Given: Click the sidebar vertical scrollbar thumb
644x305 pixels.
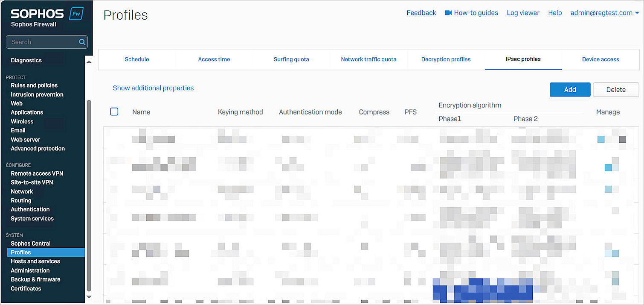Looking at the screenshot, I should [x=89, y=195].
